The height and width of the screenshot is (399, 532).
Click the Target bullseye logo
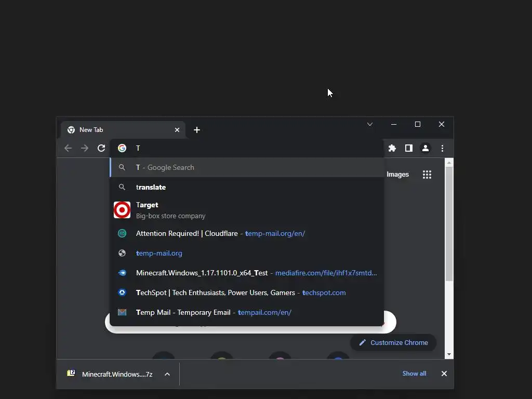point(122,210)
